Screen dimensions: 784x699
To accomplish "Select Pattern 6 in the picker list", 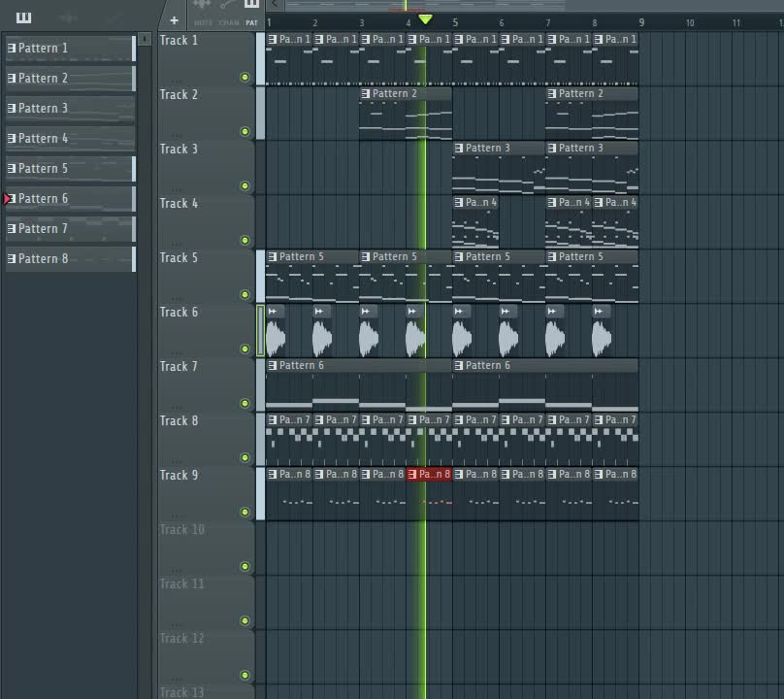I will coord(71,199).
